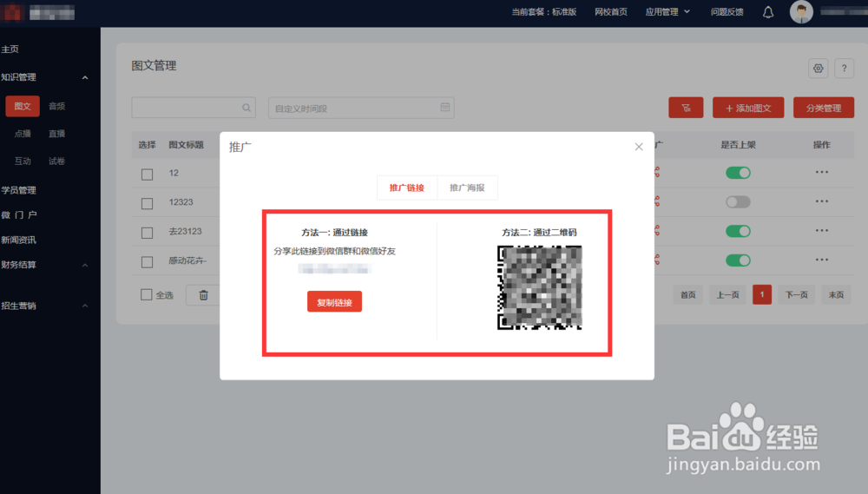This screenshot has height=494, width=868.
Task: Open 学员管理 in the sidebar
Action: (x=18, y=190)
